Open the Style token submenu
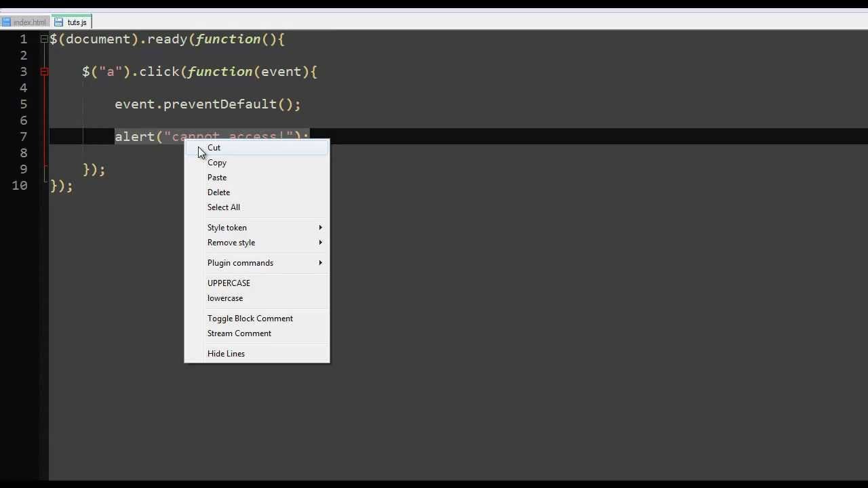 click(x=257, y=228)
